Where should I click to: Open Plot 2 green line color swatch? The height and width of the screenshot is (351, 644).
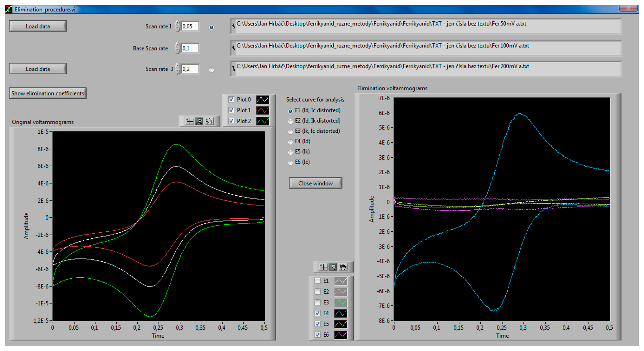click(x=262, y=121)
